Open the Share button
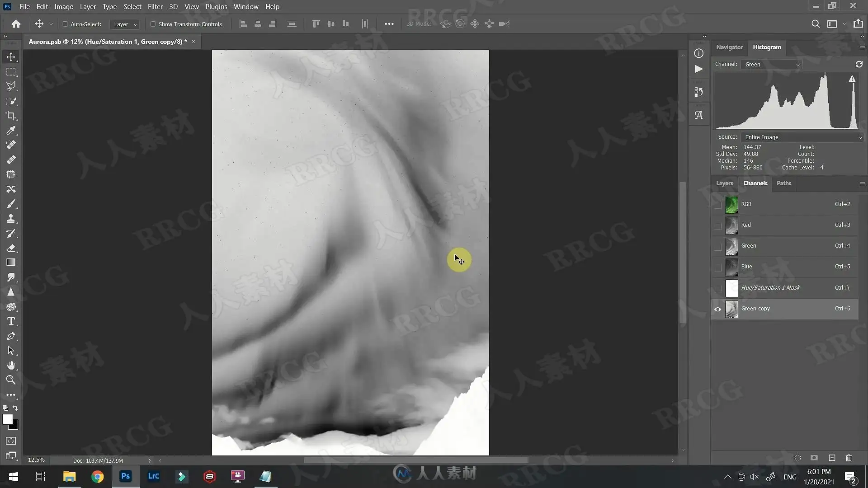Screen dimensions: 868x488 [858, 24]
